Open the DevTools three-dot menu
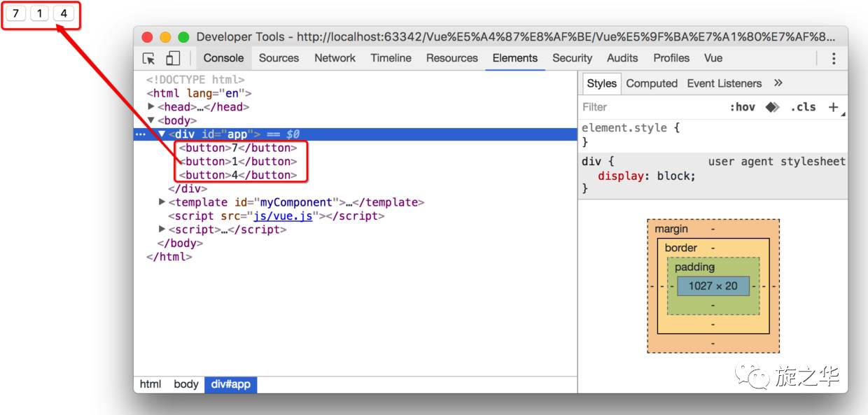This screenshot has width=868, height=415. pos(834,59)
